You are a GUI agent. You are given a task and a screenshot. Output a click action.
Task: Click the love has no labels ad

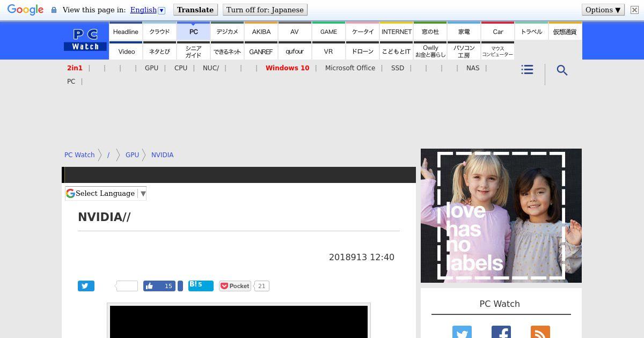tap(501, 216)
